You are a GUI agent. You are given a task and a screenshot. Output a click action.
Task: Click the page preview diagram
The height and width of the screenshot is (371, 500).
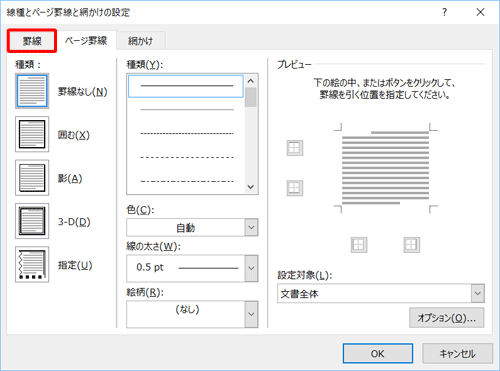[x=385, y=168]
